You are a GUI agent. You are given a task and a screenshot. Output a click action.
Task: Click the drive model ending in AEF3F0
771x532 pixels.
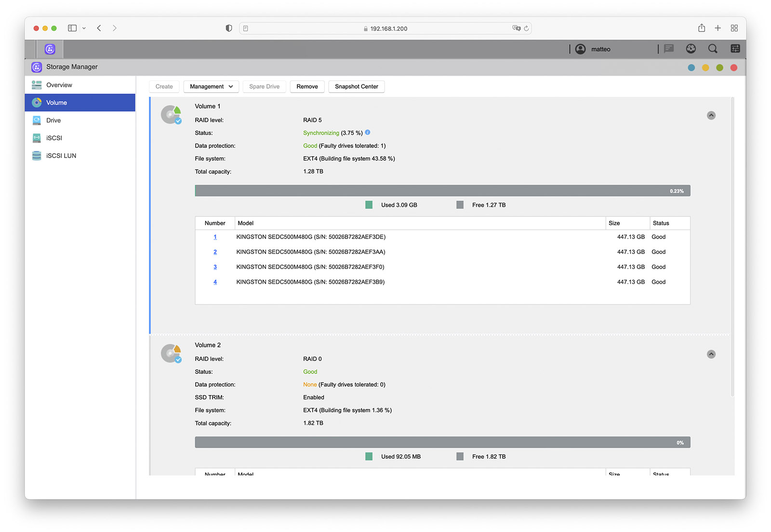[x=310, y=267]
